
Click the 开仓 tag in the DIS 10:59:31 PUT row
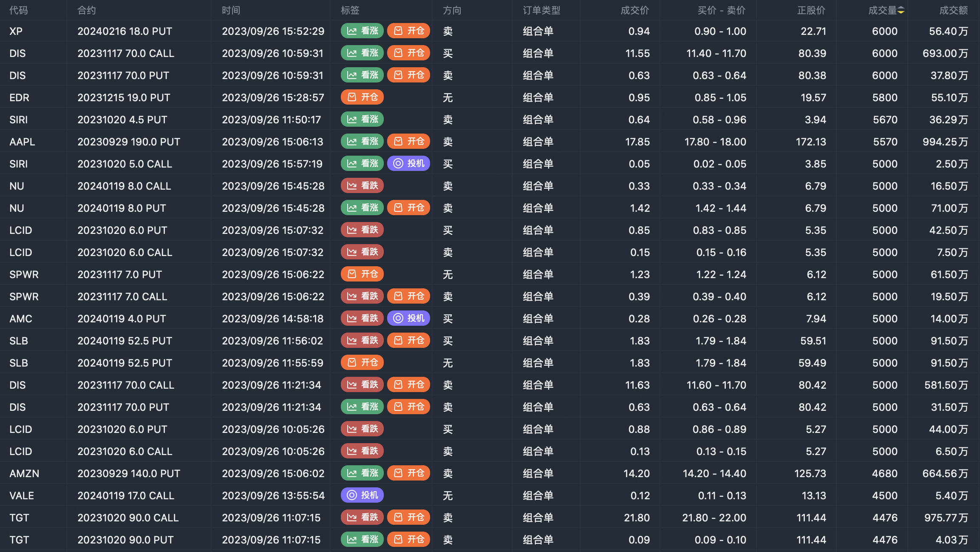click(408, 75)
